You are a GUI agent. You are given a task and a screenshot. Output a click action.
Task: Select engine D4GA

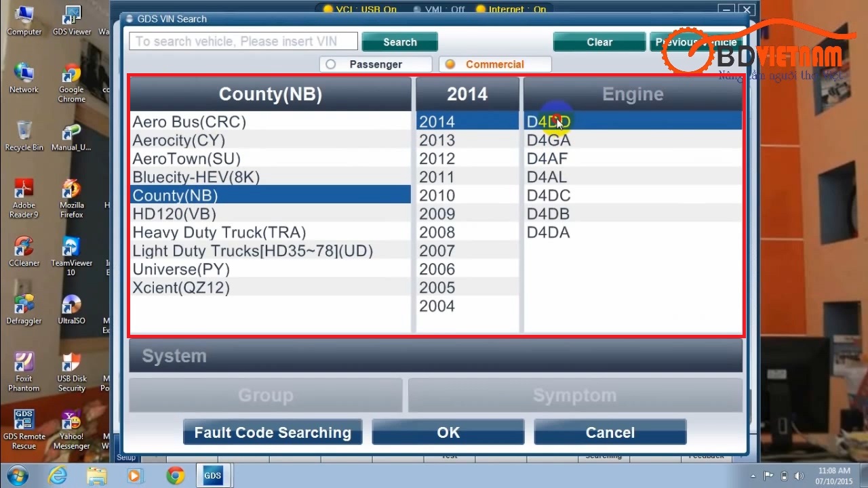(x=633, y=140)
